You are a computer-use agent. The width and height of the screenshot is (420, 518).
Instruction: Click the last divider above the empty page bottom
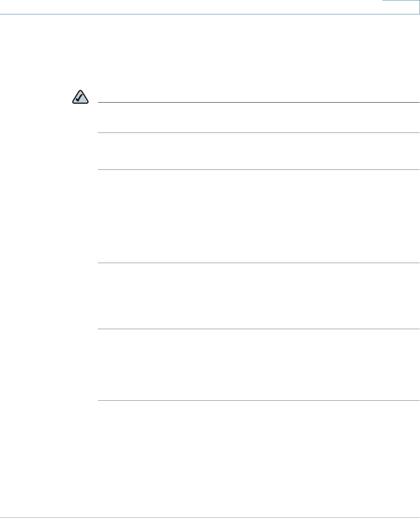point(258,400)
